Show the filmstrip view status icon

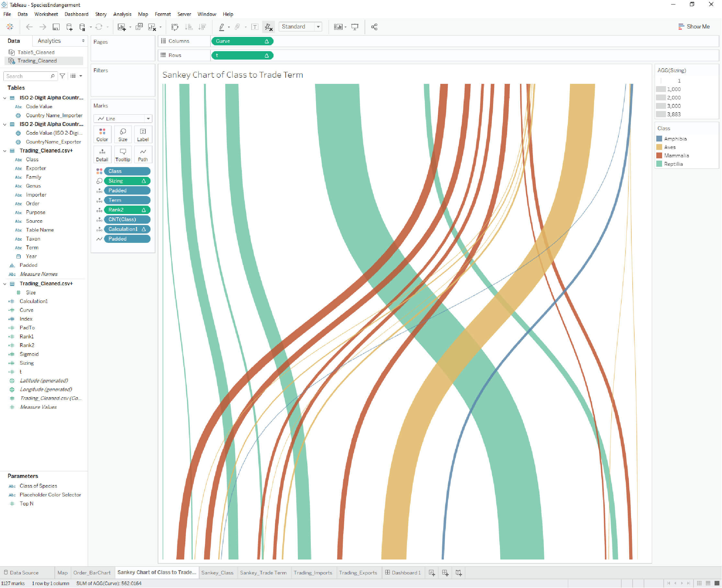708,583
